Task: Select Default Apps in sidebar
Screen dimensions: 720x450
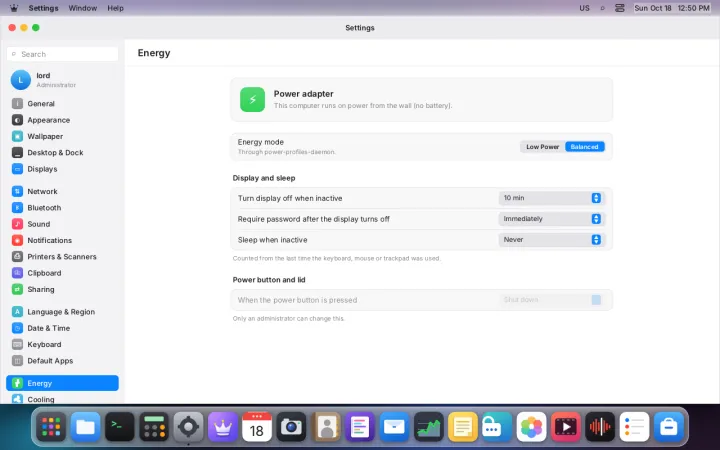Action: click(x=62, y=360)
